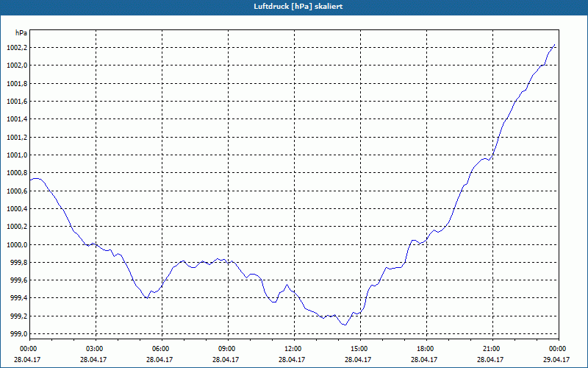Click the pressure curve minimum near 14:15
This screenshot has width=588, height=368.
(345, 325)
